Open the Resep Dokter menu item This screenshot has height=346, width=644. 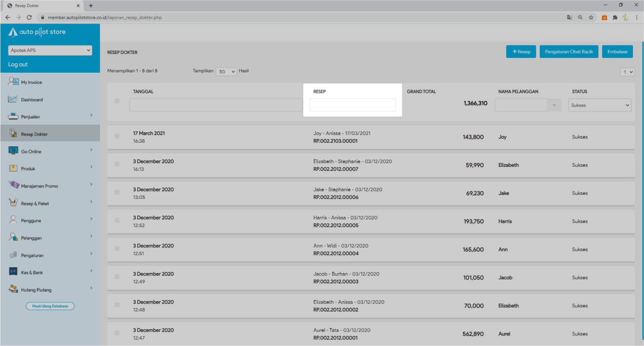click(34, 134)
